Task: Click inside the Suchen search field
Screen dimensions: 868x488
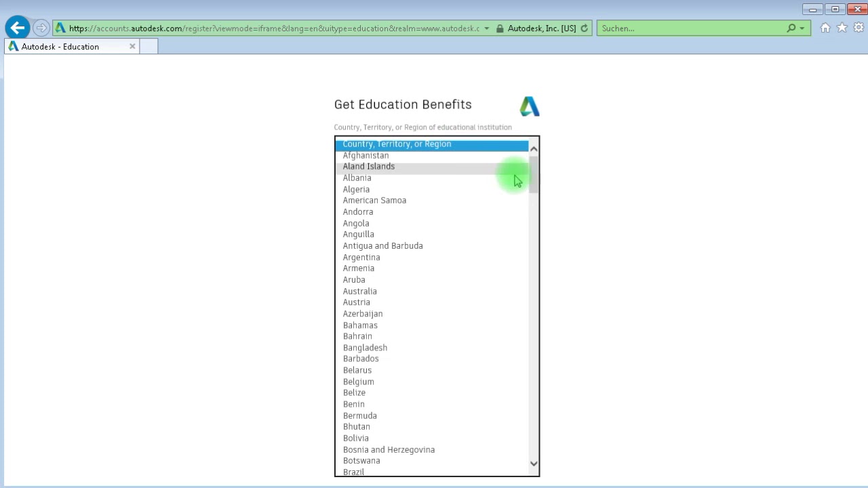Action: pyautogui.click(x=692, y=28)
